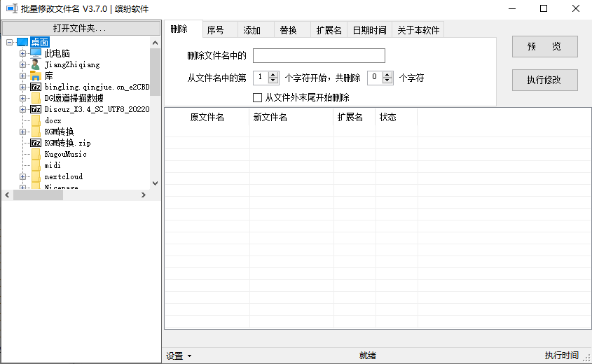This screenshot has height=364, width=592.
Task: Click the delete count number field
Action: point(375,78)
